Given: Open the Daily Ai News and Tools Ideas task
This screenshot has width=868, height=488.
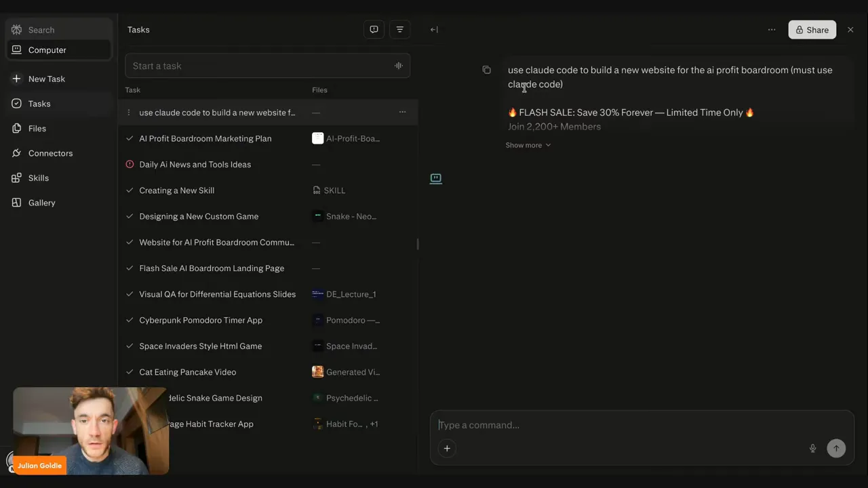Looking at the screenshot, I should click(195, 164).
